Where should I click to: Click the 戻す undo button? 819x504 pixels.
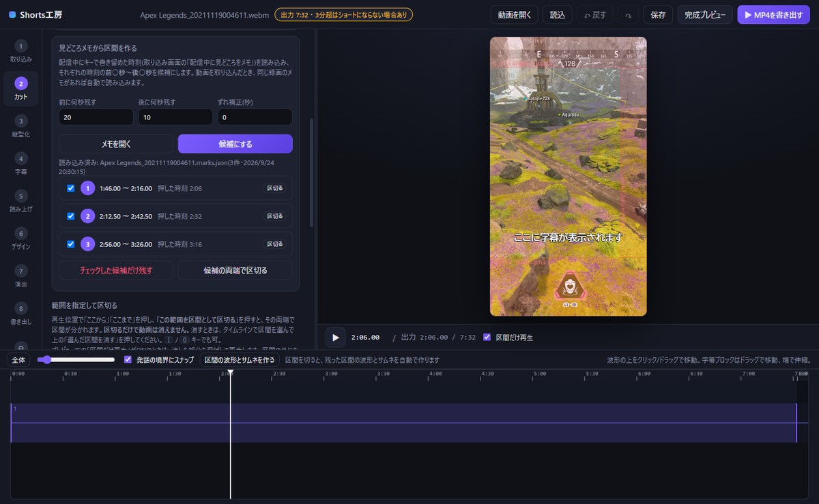(594, 14)
